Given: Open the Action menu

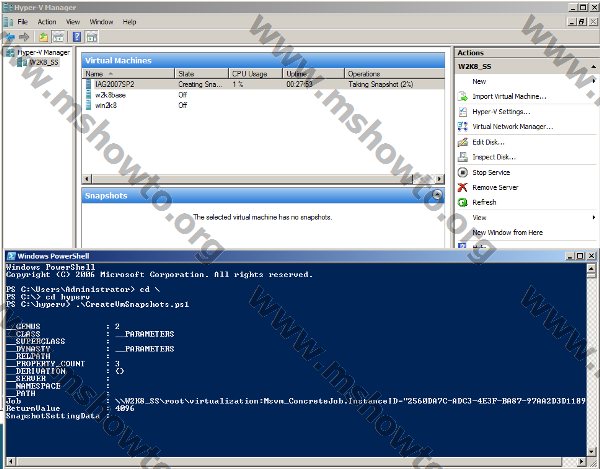Looking at the screenshot, I should [x=47, y=22].
